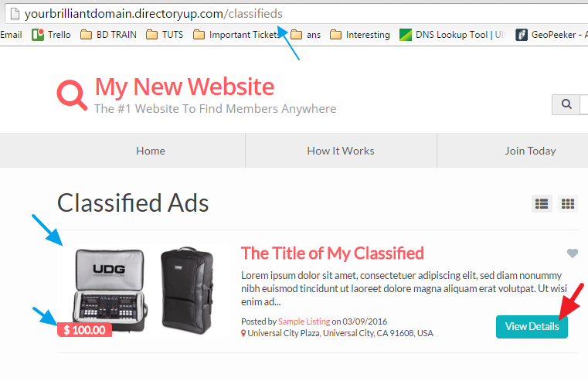Switch to list view layout
588x381 pixels.
(x=542, y=203)
